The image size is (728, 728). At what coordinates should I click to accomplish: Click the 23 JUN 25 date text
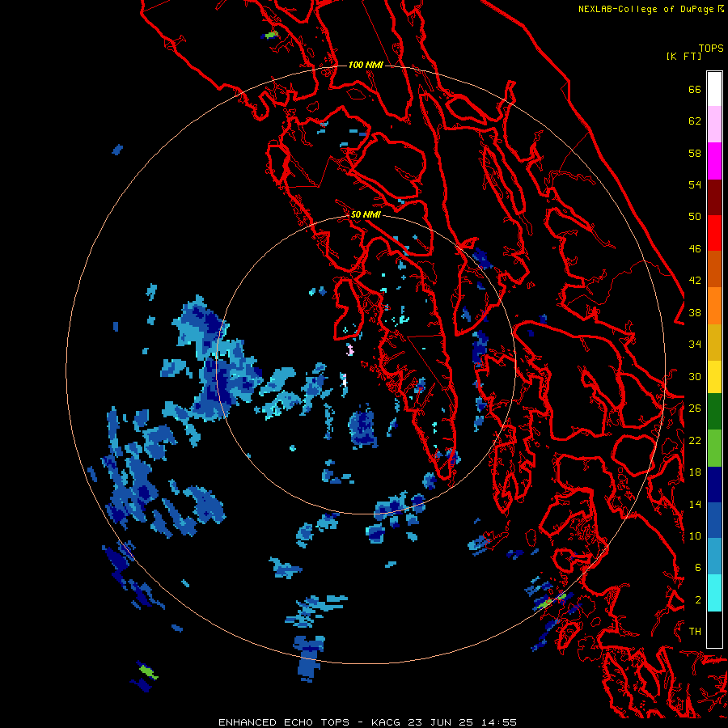coord(441,722)
